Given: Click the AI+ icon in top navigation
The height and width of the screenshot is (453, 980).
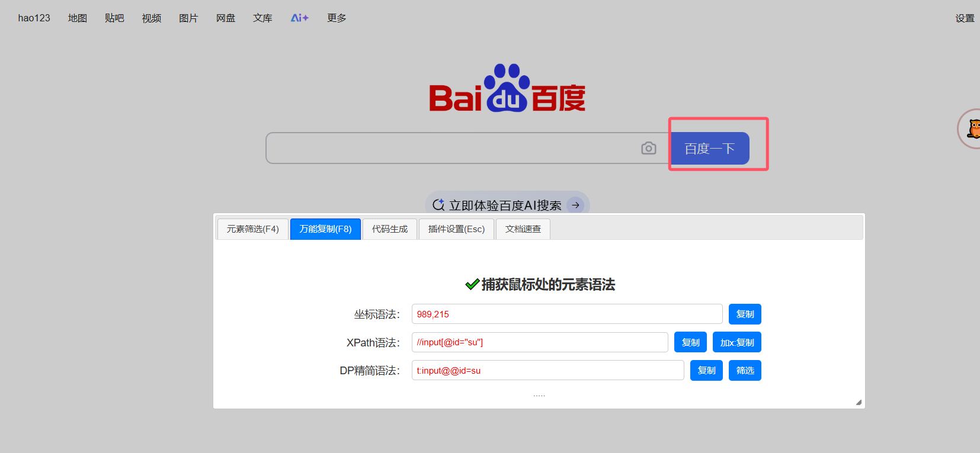Looking at the screenshot, I should point(300,18).
